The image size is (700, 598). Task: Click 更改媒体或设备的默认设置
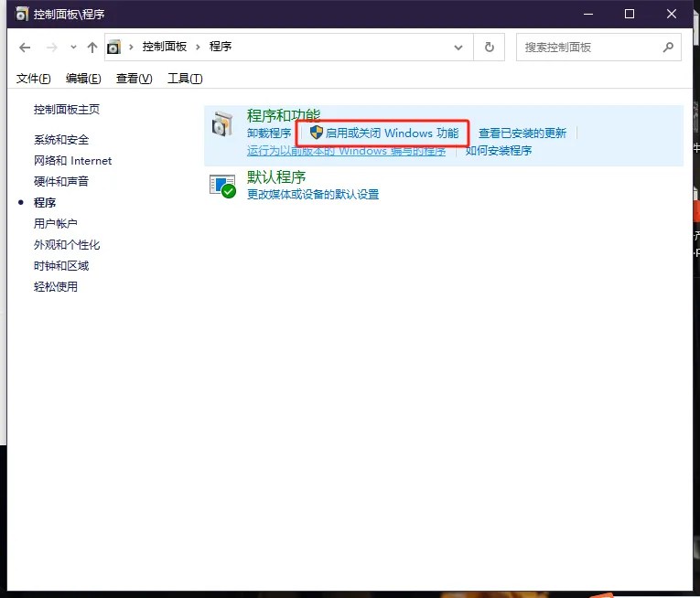[x=313, y=195]
